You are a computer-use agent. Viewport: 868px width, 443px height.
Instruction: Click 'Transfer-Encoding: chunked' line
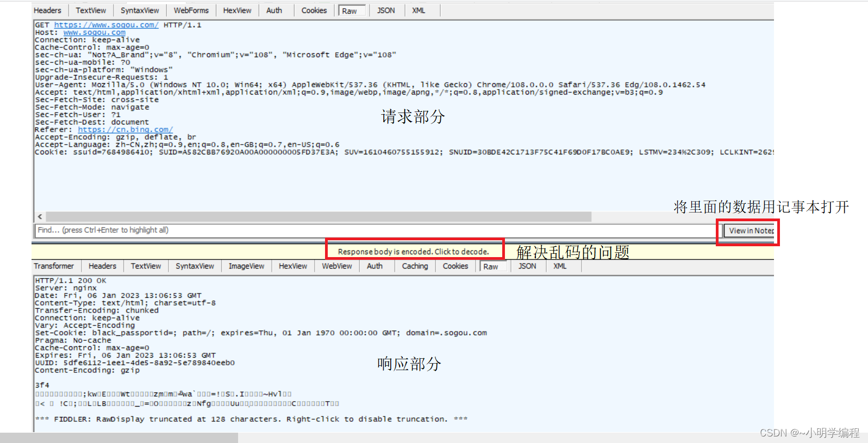(x=97, y=311)
